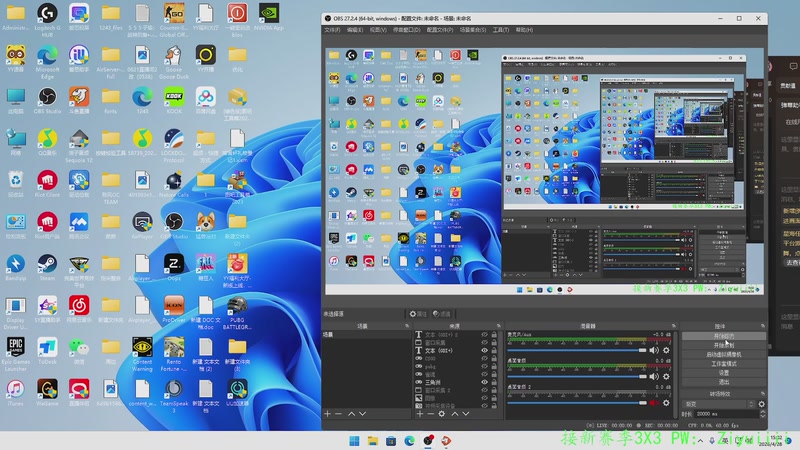The width and height of the screenshot is (800, 450).
Task: Click the 开始录制 button
Action: coord(723,345)
